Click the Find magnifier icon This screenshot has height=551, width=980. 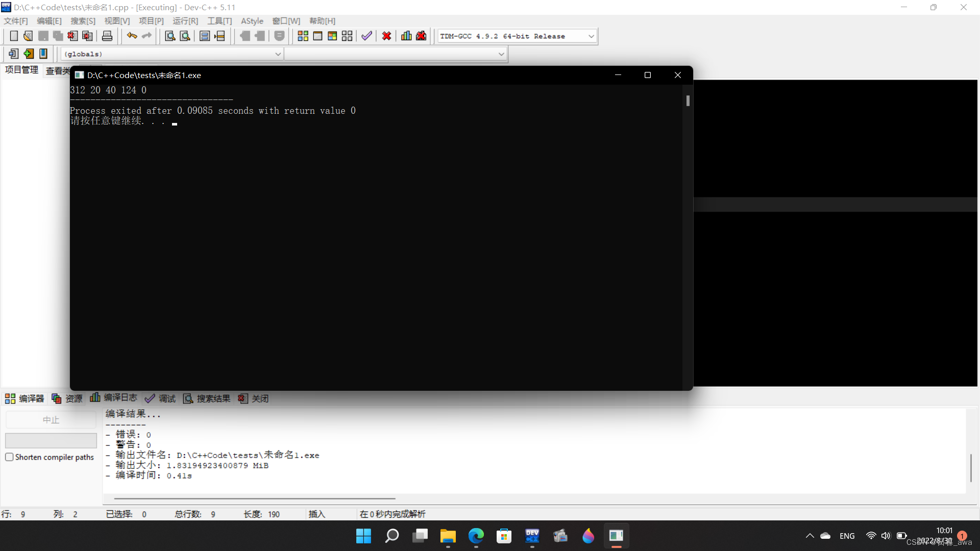(x=170, y=36)
